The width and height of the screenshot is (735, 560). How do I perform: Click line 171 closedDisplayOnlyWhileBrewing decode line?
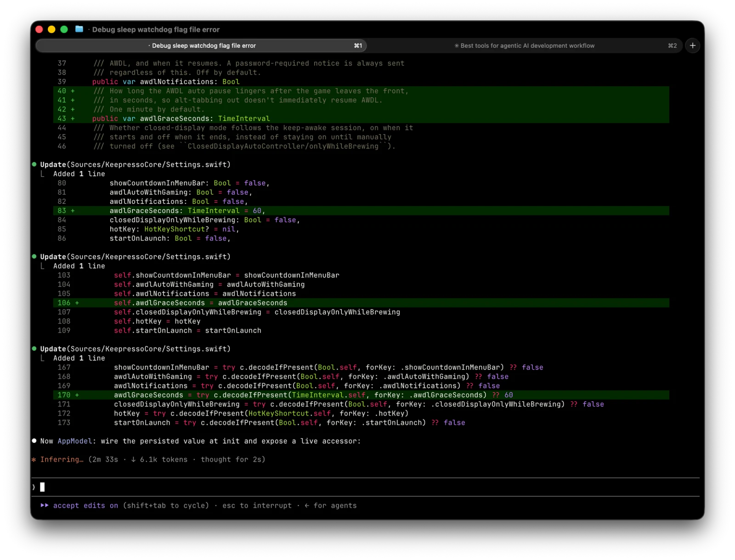pos(359,404)
